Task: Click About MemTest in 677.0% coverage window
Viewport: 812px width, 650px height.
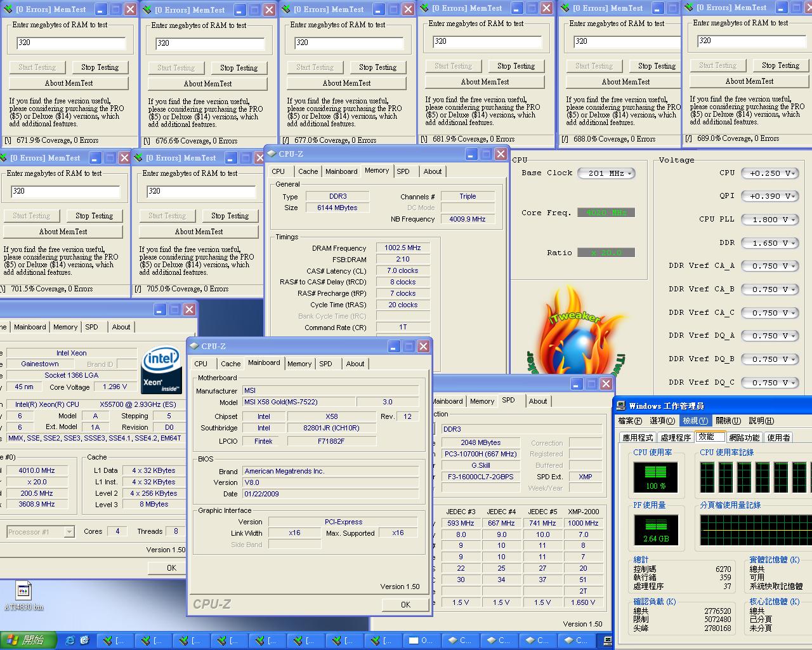Action: pyautogui.click(x=346, y=83)
